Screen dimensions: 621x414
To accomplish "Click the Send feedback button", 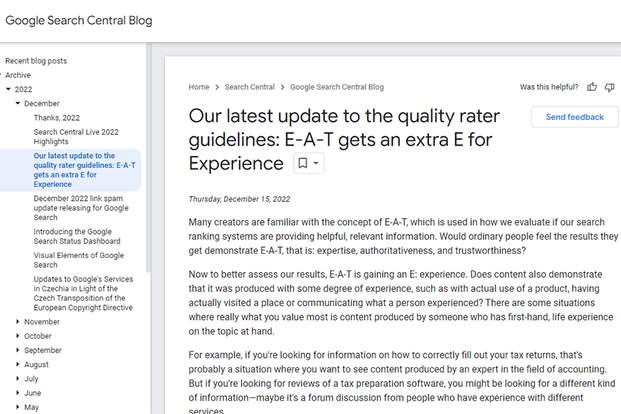I will pyautogui.click(x=575, y=117).
